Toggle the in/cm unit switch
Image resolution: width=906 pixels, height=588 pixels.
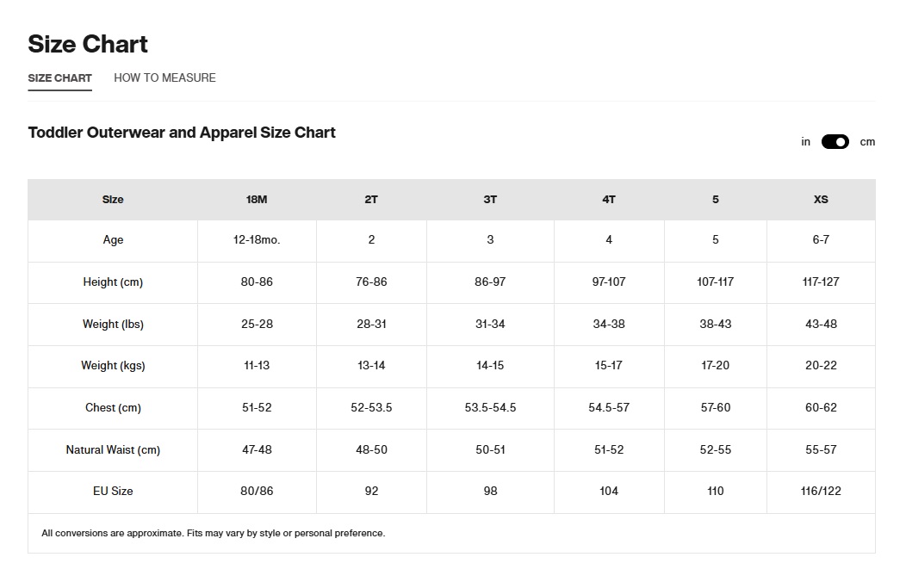[x=835, y=142]
